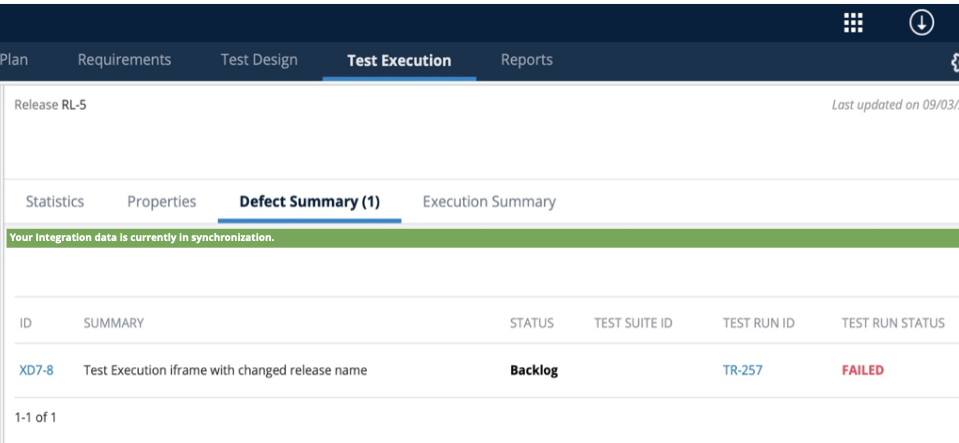959x443 pixels.
Task: Open test run link TR-257
Action: click(743, 370)
